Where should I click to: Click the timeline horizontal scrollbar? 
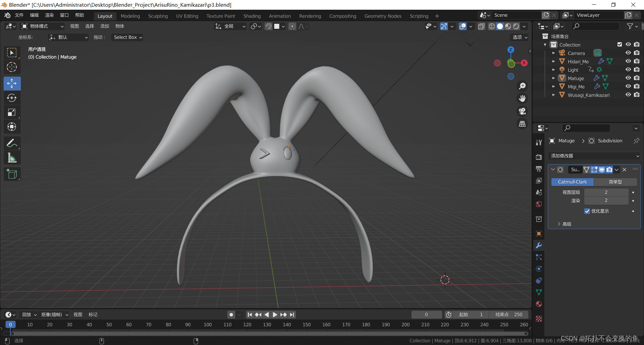pos(269,334)
